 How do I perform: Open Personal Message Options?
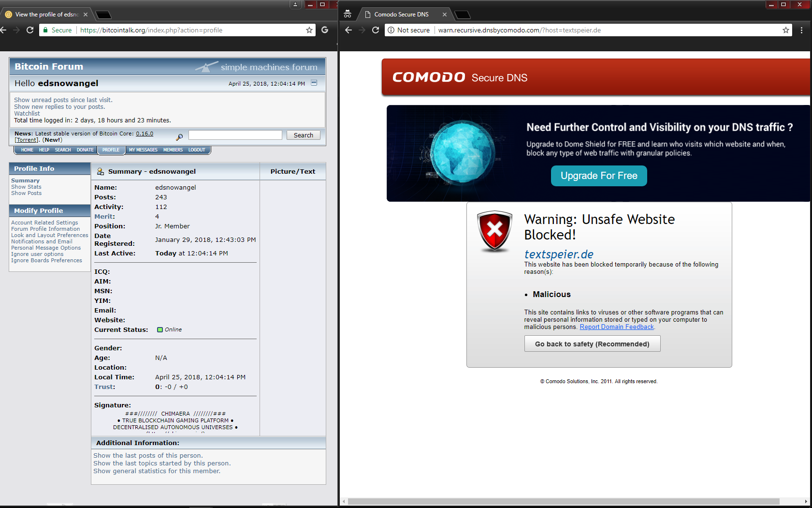[46, 248]
